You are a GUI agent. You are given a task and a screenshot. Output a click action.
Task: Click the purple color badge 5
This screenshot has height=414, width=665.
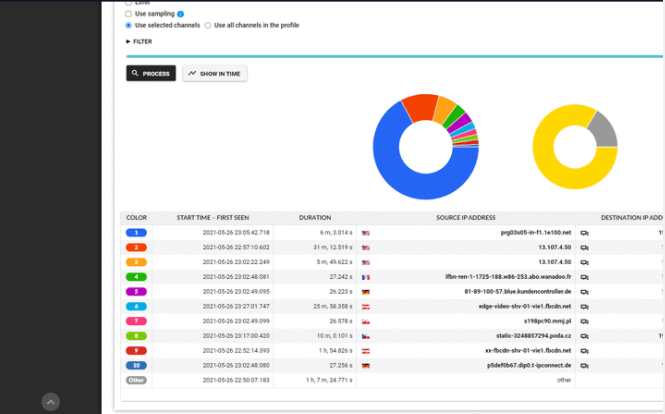pyautogui.click(x=136, y=292)
